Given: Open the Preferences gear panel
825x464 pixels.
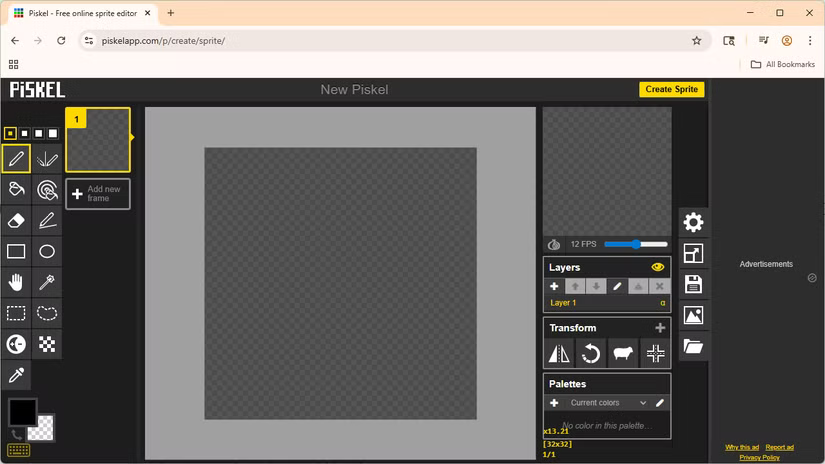Looking at the screenshot, I should click(693, 222).
